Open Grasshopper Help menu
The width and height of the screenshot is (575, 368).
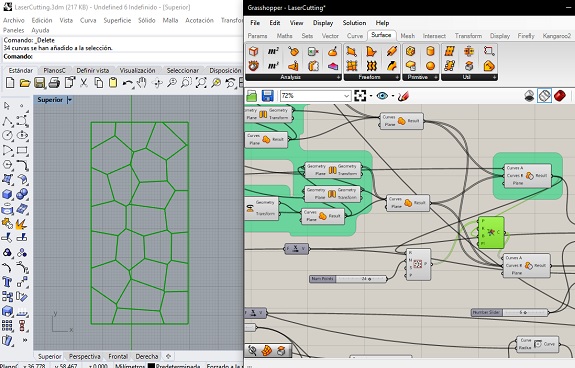382,23
